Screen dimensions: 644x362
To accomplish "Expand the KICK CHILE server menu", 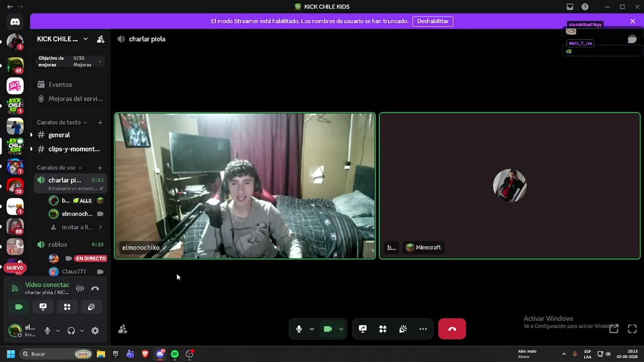I will 86,39.
